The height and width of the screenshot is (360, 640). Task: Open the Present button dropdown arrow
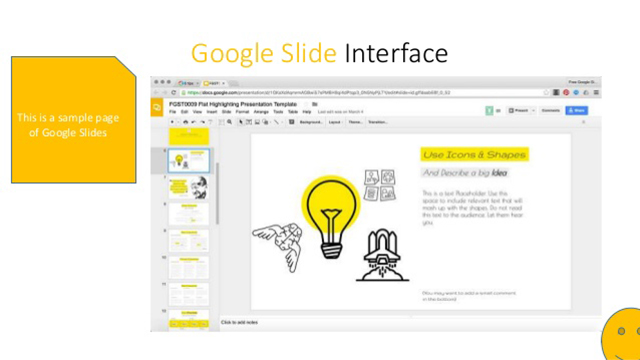coord(533,111)
